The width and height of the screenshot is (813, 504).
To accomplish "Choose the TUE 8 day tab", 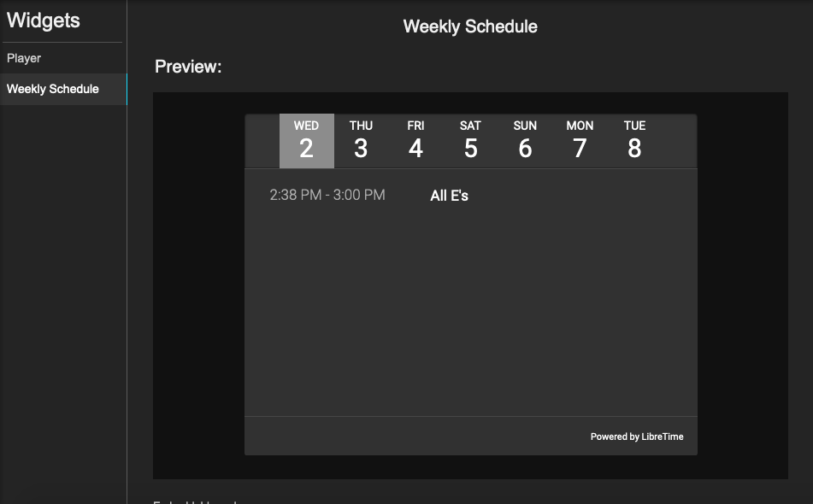I will tap(634, 141).
